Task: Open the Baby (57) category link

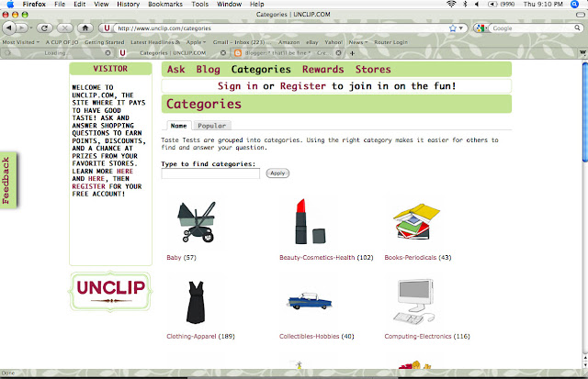Action: (181, 258)
